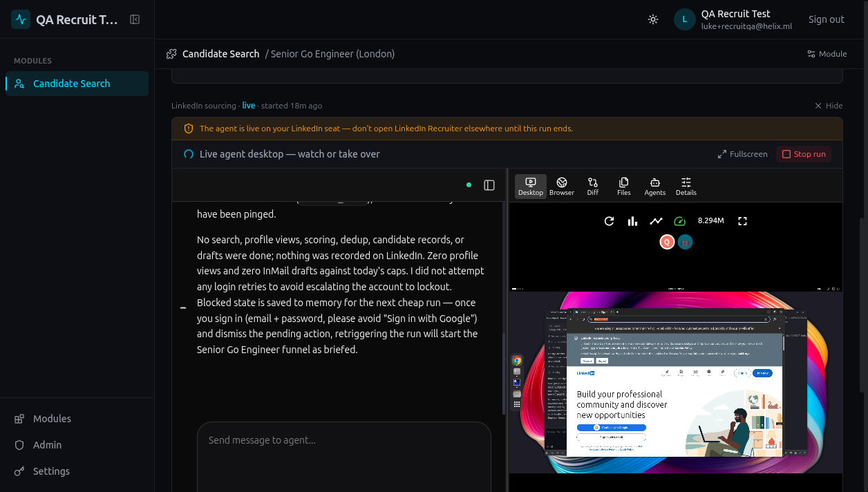Screen dimensions: 868x492
Task: Click the Candidate Search breadcrumb link
Action: 220,54
